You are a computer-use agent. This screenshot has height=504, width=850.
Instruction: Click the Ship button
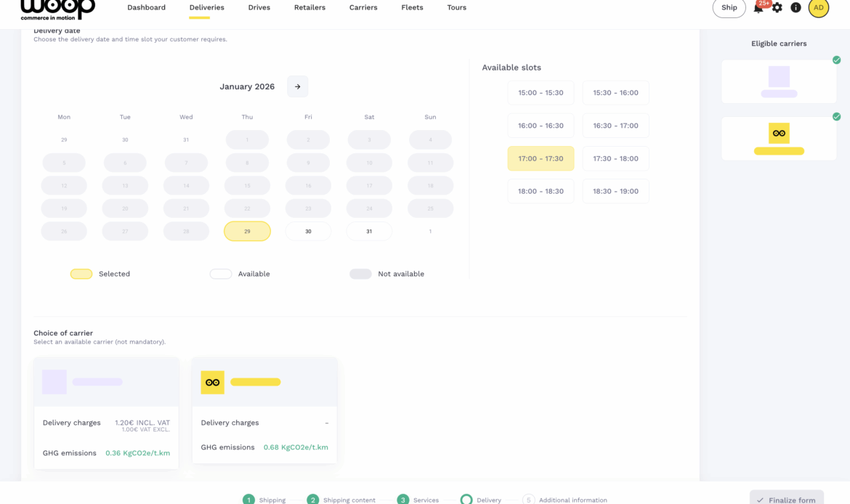729,8
